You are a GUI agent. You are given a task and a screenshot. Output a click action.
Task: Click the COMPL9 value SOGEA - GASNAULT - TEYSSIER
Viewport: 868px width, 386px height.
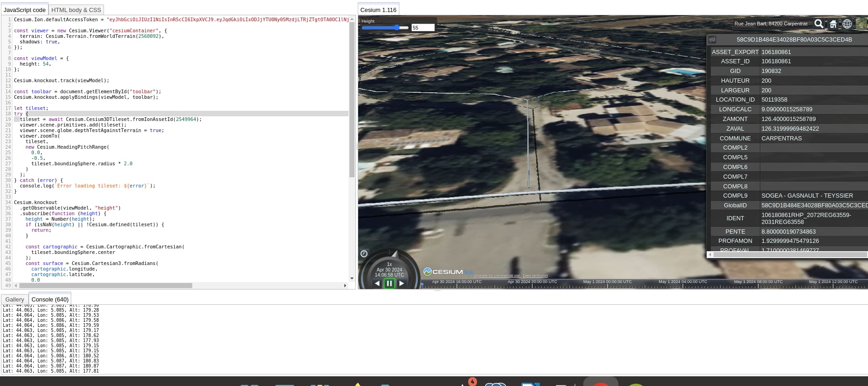(x=807, y=196)
